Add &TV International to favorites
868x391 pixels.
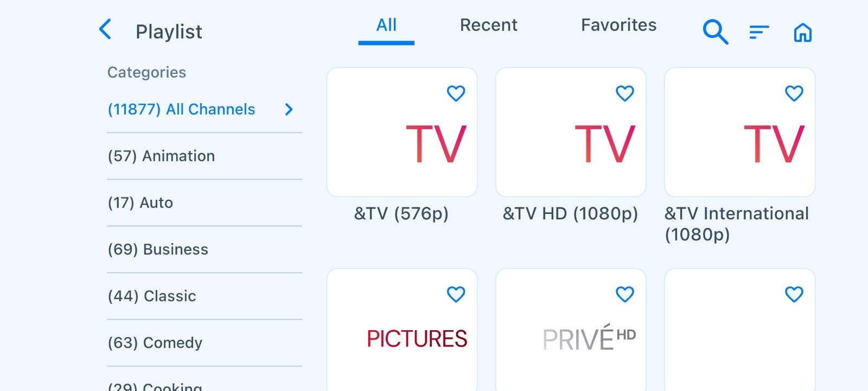point(794,93)
